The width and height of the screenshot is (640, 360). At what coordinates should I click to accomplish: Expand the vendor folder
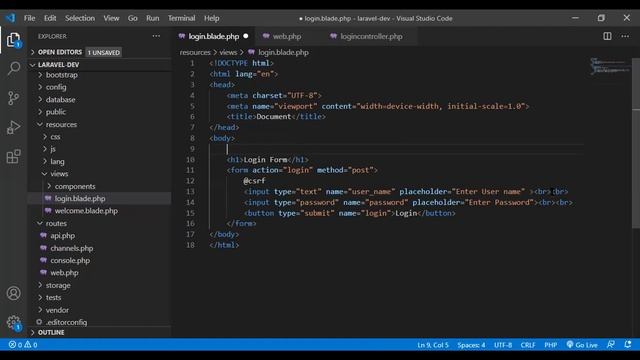click(x=57, y=310)
